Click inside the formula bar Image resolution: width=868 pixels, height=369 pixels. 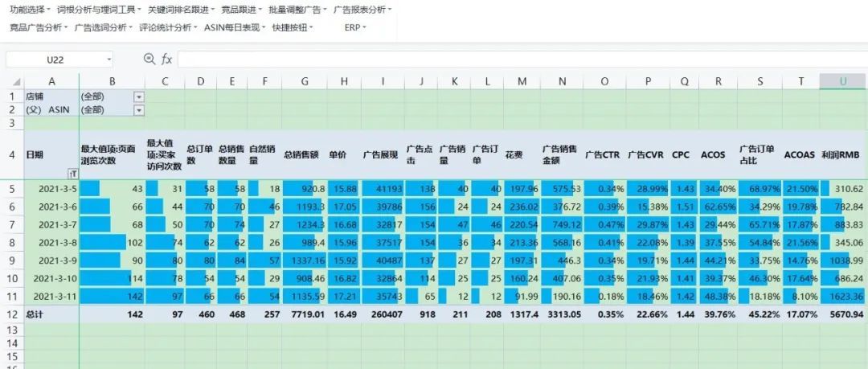pyautogui.click(x=522, y=59)
